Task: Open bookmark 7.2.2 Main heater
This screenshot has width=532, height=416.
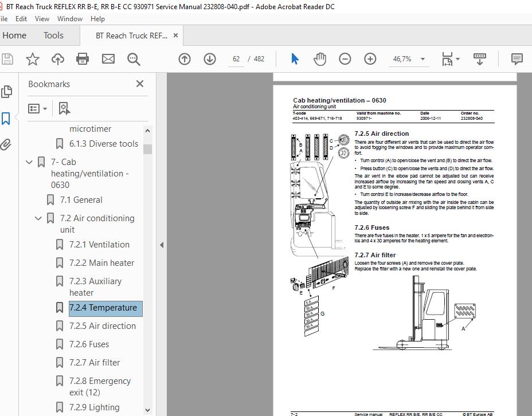Action: pyautogui.click(x=102, y=263)
